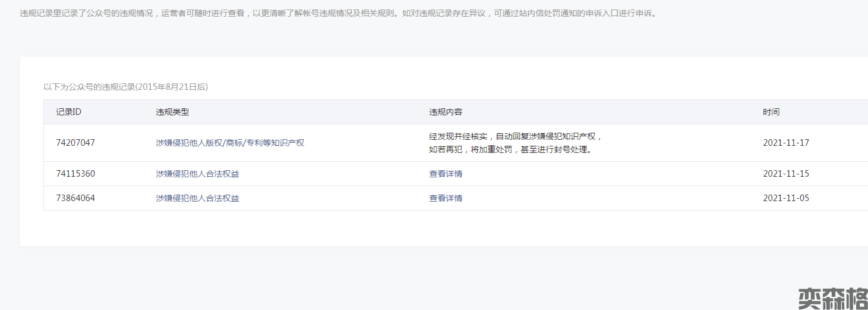Click the 违规类型 column header
The width and height of the screenshot is (868, 310).
tap(172, 112)
